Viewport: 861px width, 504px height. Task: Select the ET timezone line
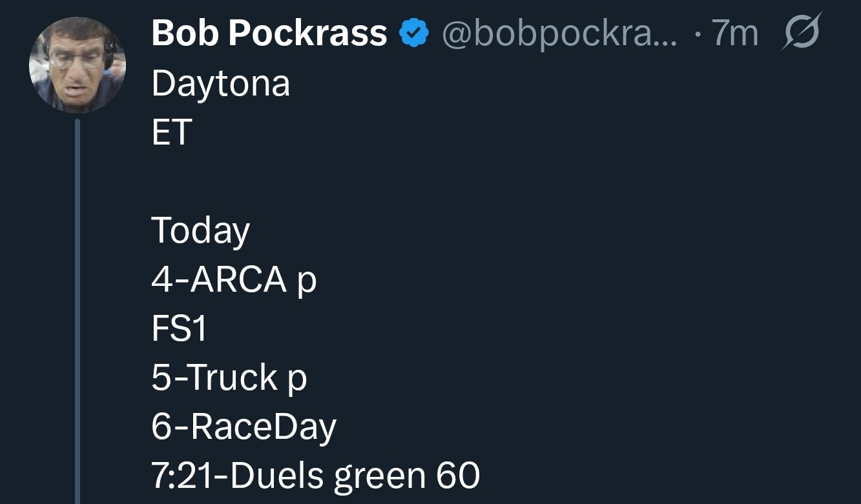(172, 132)
